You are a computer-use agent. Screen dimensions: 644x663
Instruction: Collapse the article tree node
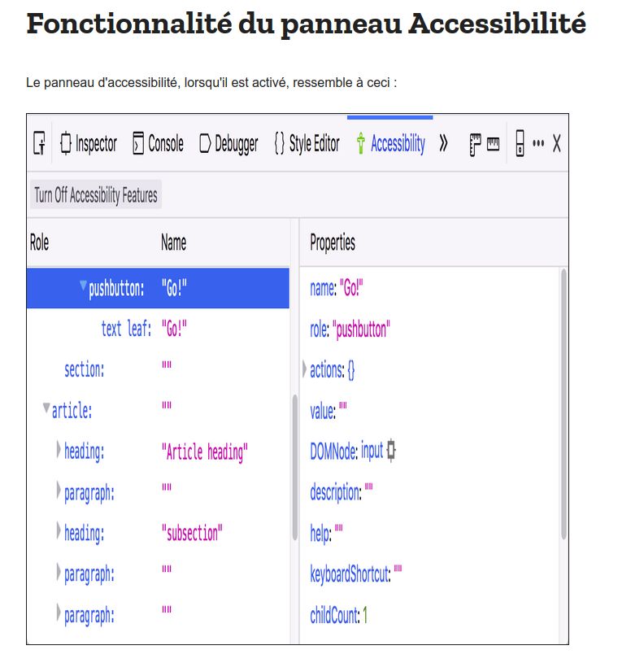[x=46, y=408]
